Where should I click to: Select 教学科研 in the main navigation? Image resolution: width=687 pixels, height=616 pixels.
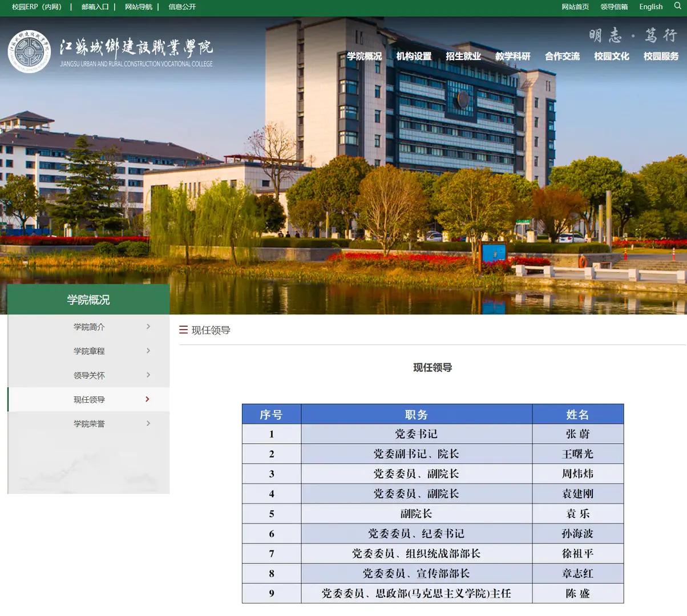tap(512, 56)
